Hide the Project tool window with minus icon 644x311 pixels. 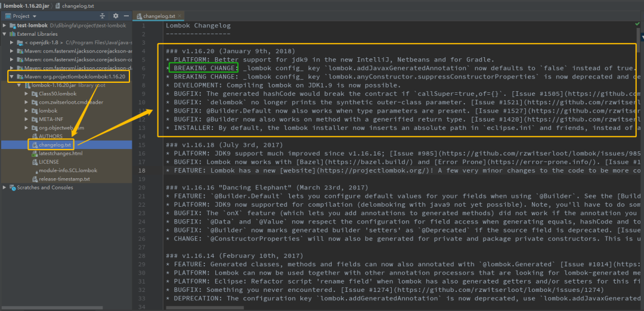coord(126,16)
